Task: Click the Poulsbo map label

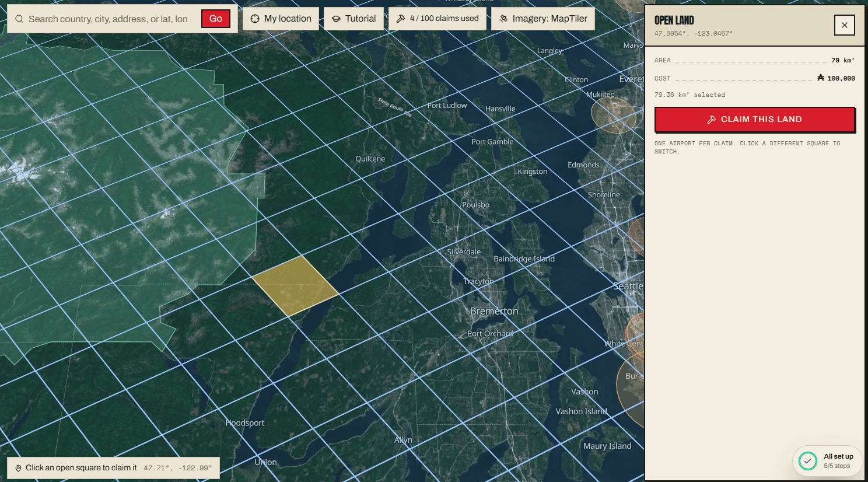Action: click(475, 205)
